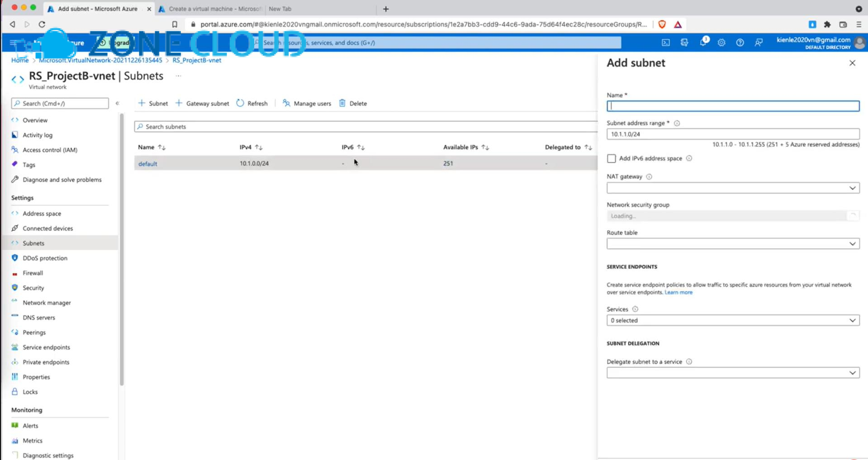The image size is (868, 460).
Task: Click the Refresh subnets button
Action: click(x=252, y=104)
